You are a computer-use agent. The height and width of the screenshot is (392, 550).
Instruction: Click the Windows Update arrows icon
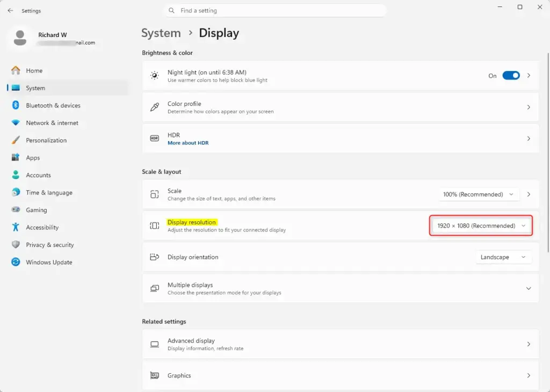[x=16, y=262]
